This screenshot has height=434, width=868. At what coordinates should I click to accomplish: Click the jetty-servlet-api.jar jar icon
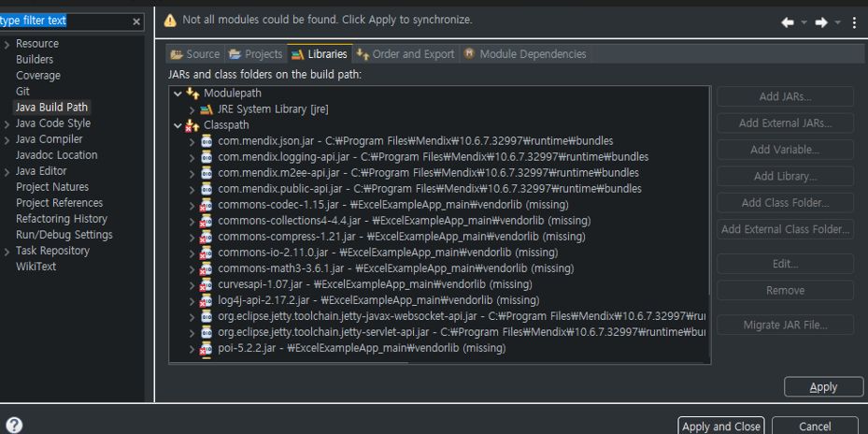coord(206,333)
